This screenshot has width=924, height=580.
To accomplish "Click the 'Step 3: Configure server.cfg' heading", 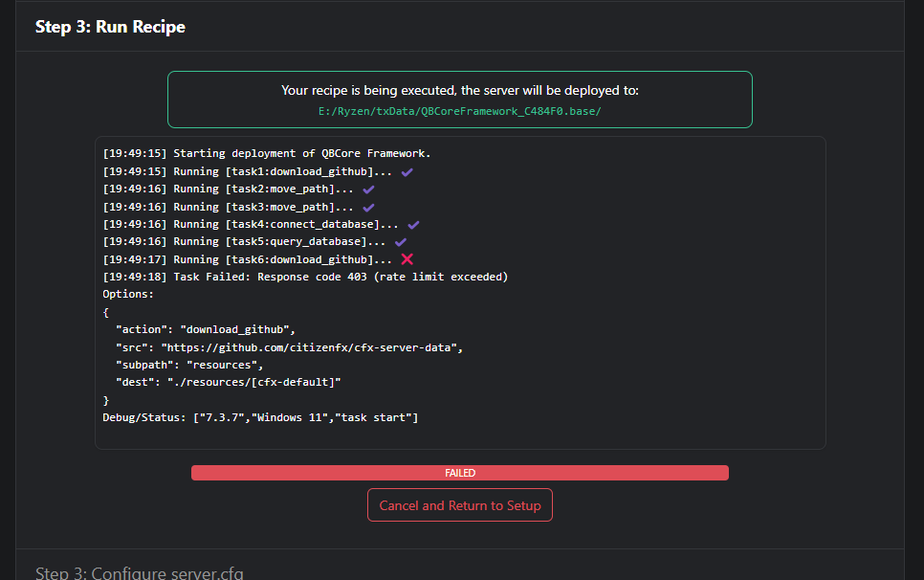I will (x=139, y=573).
